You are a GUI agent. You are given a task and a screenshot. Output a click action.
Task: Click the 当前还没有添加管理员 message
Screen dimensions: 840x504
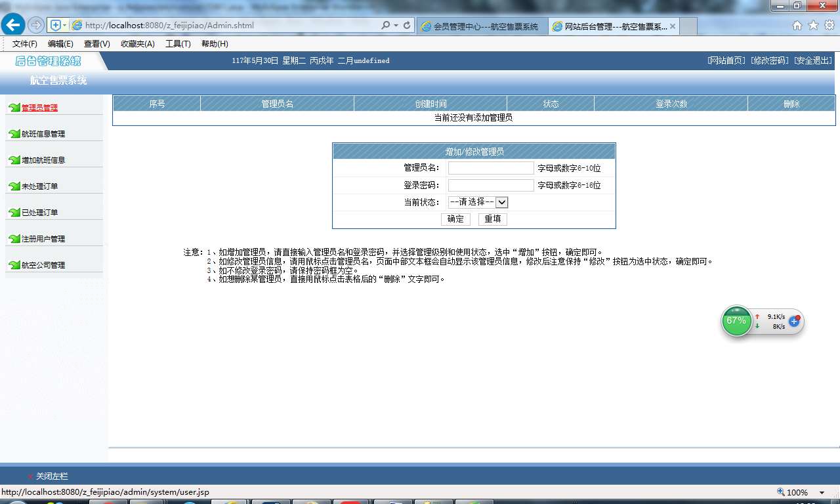(x=473, y=118)
